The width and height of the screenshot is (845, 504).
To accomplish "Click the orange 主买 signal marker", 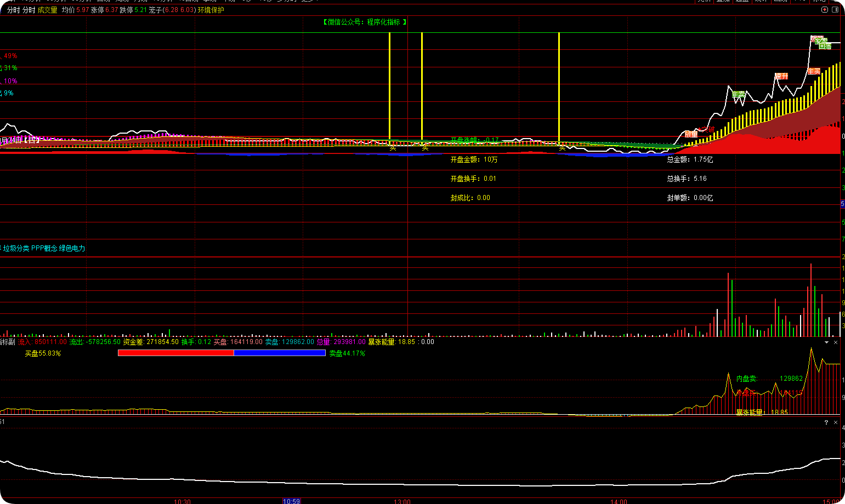I will [814, 71].
